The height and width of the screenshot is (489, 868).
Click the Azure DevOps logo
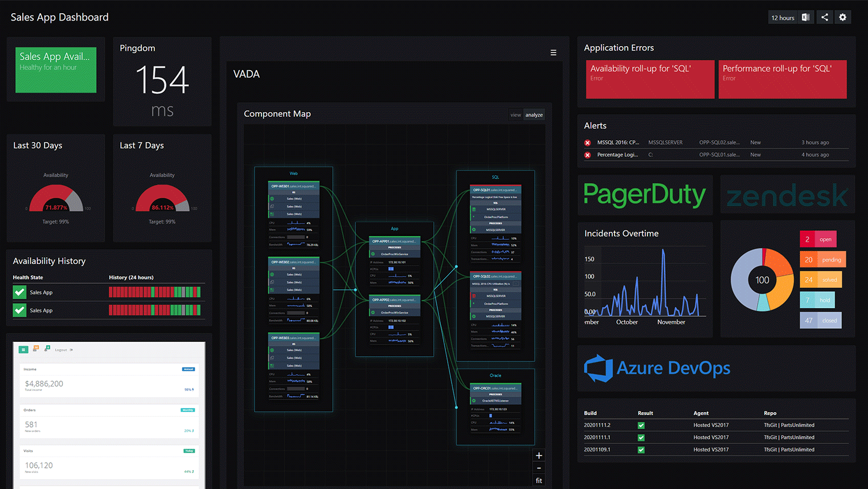[657, 368]
